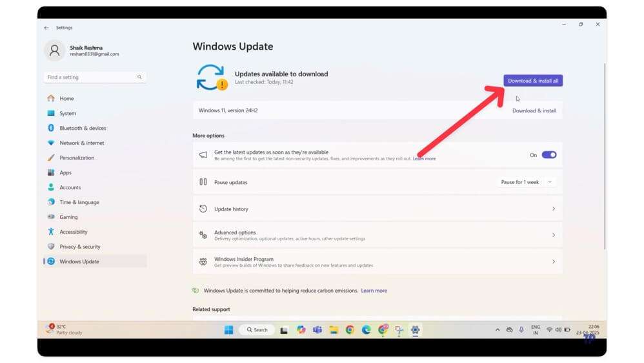Turn off Get the latest updates toggle
This screenshot has height=363, width=644.
(x=549, y=155)
